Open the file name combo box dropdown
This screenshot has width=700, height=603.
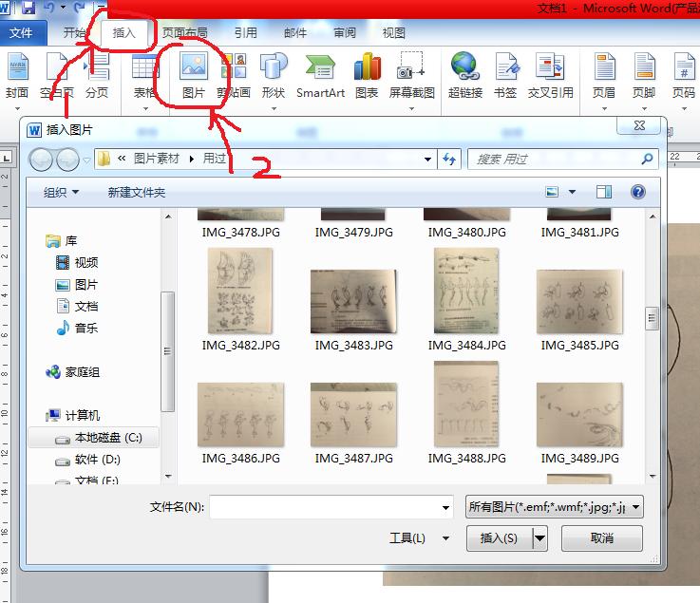(x=445, y=507)
